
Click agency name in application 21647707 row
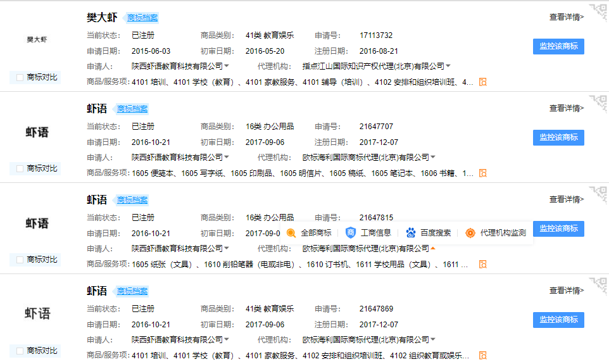(x=365, y=158)
